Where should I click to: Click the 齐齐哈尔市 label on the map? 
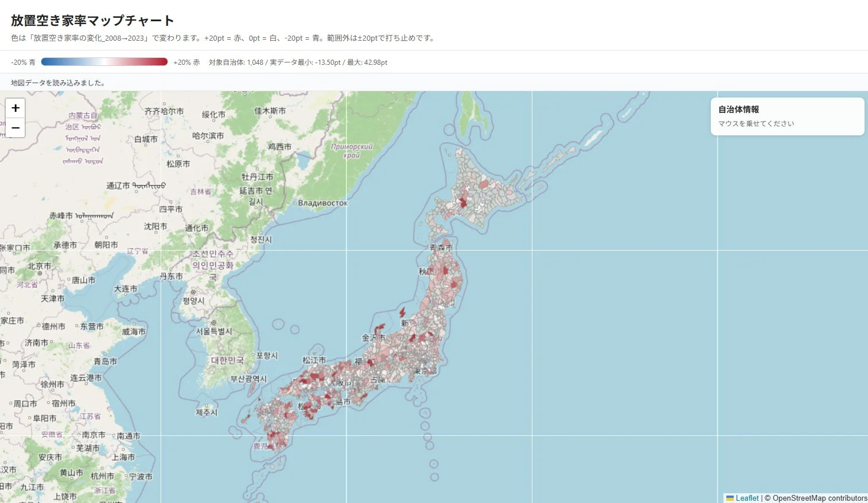[164, 111]
